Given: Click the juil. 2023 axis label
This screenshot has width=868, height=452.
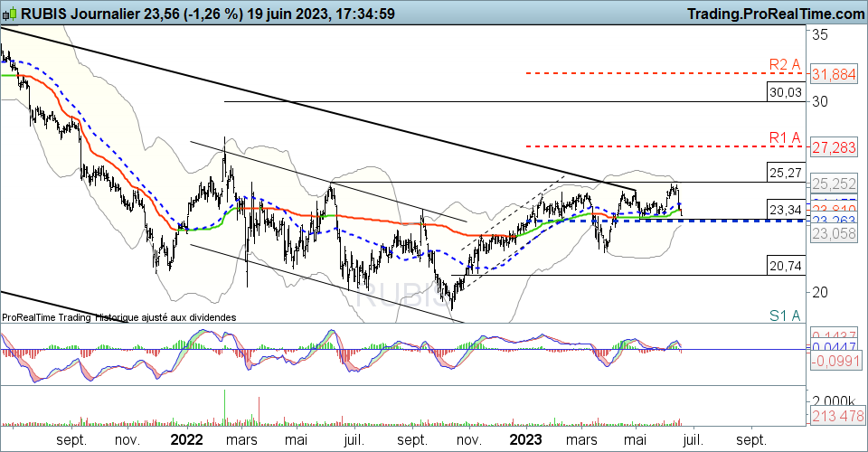Looking at the screenshot, I should (x=693, y=440).
